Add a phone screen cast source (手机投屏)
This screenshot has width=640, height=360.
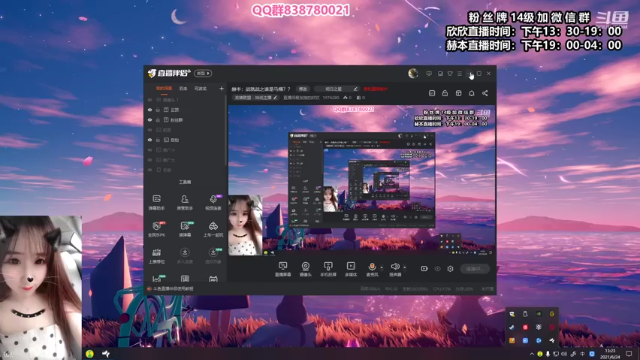point(328,269)
